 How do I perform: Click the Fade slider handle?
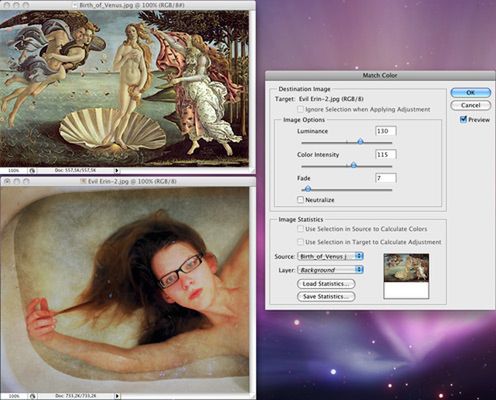tap(308, 189)
